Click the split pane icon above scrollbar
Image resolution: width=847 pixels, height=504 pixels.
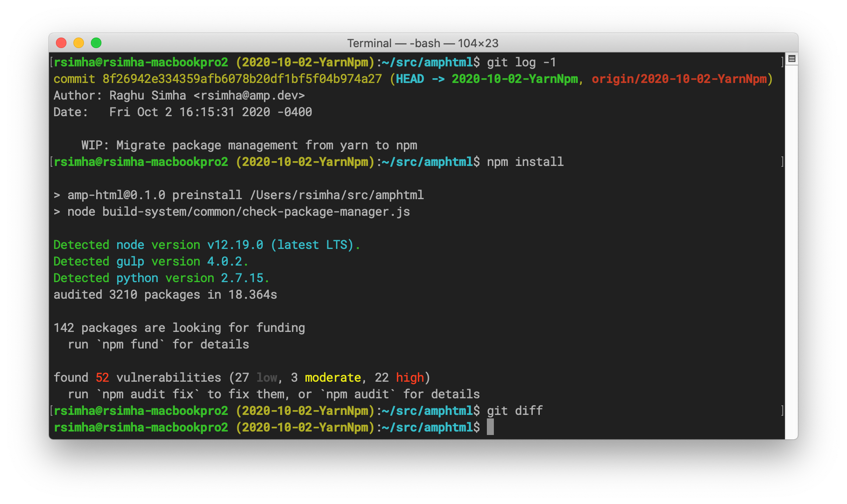point(791,59)
